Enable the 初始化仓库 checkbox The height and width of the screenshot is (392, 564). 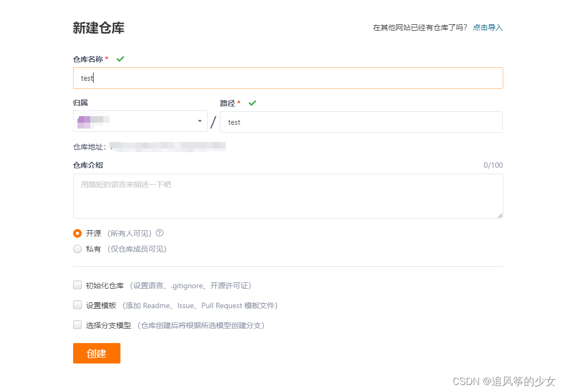77,285
